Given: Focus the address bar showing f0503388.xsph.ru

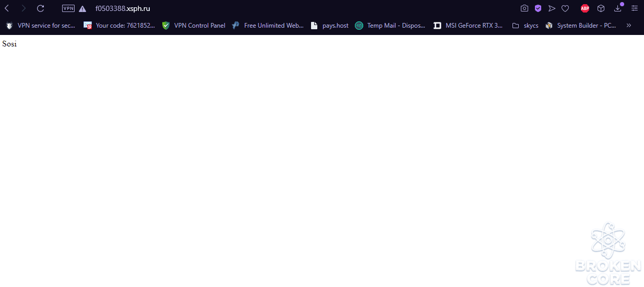Looking at the screenshot, I should pyautogui.click(x=123, y=8).
